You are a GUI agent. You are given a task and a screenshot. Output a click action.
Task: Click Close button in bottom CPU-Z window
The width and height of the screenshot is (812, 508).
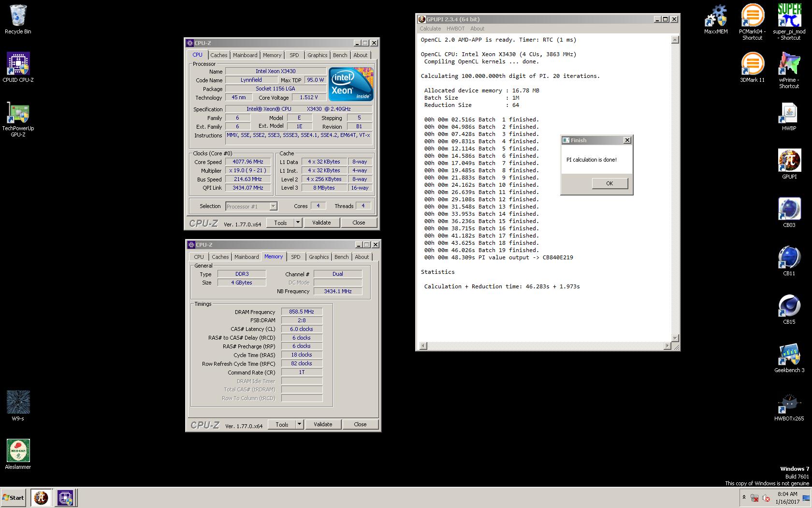coord(360,424)
